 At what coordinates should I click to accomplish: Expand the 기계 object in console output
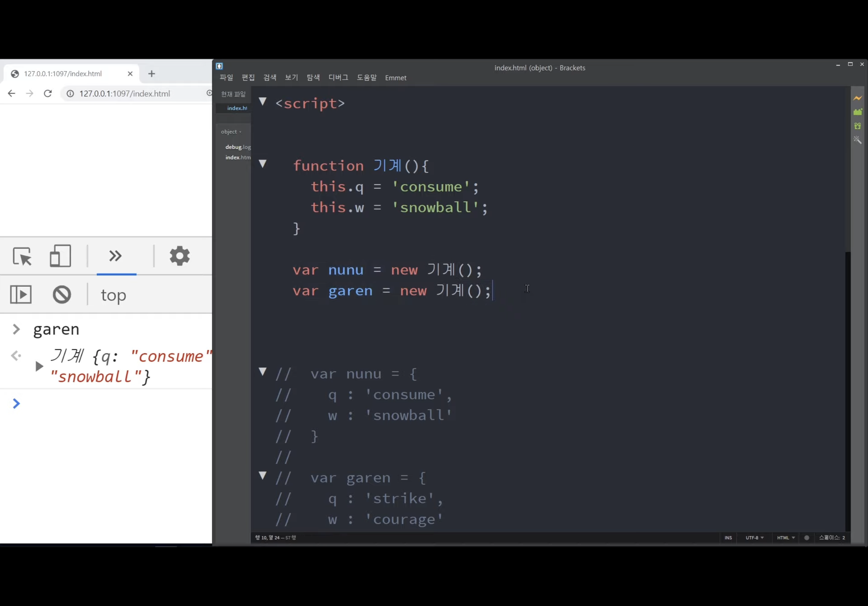pyautogui.click(x=39, y=367)
